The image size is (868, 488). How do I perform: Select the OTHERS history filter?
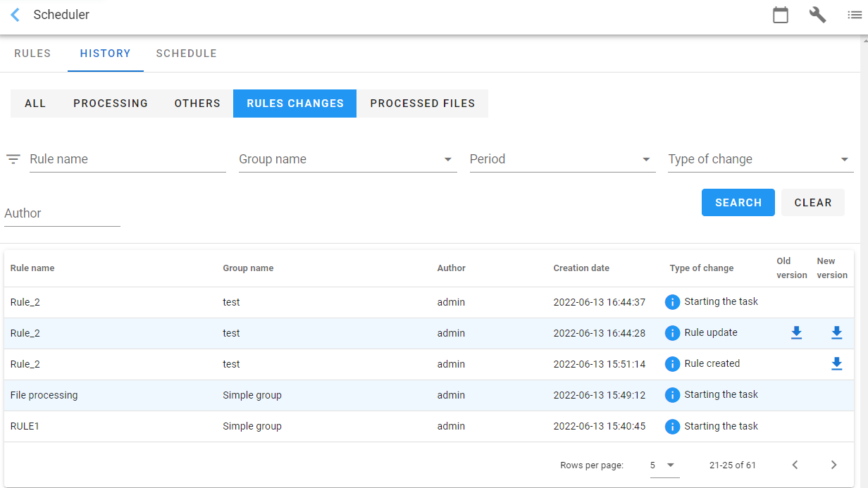(x=197, y=104)
